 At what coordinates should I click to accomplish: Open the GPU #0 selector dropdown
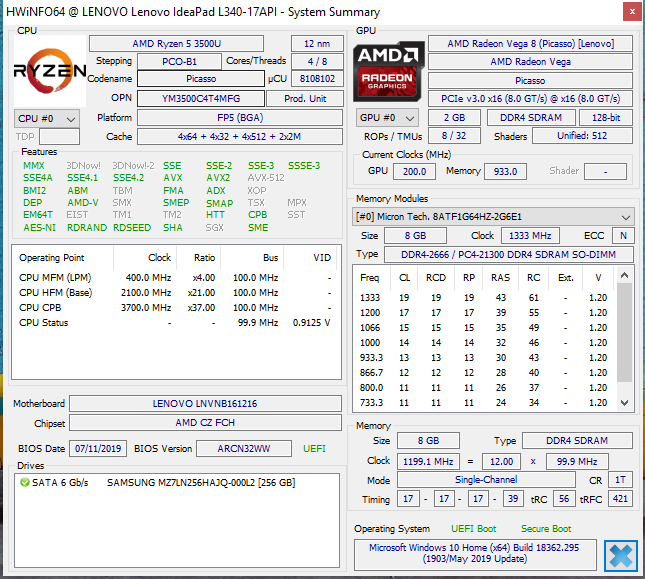(x=387, y=118)
